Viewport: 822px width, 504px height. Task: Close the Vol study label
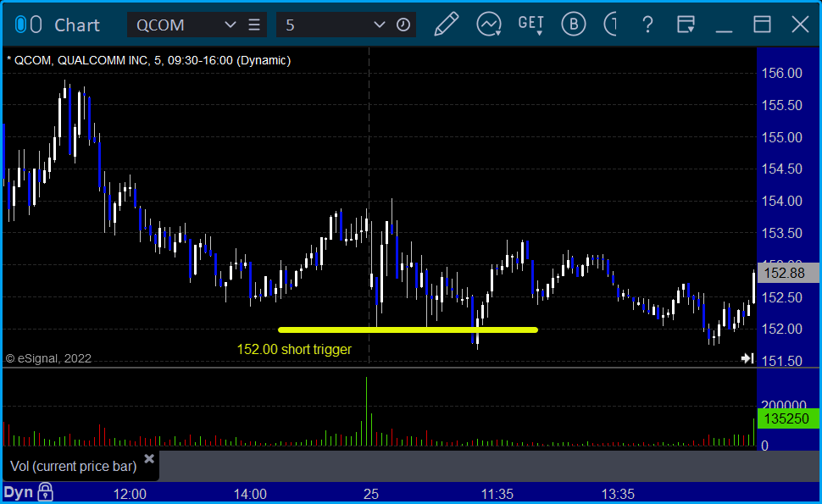(x=149, y=459)
